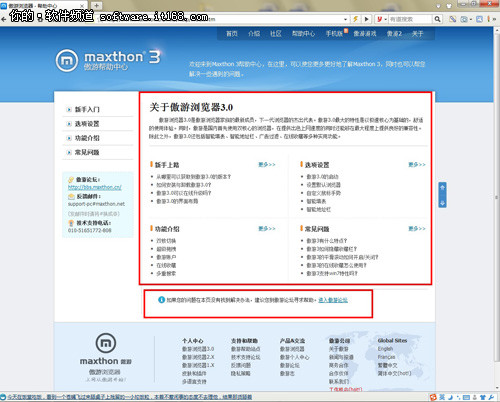The width and height of the screenshot is (500, 402).
Task: Switch to 繁體中文 under Global Sites
Action: [387, 365]
